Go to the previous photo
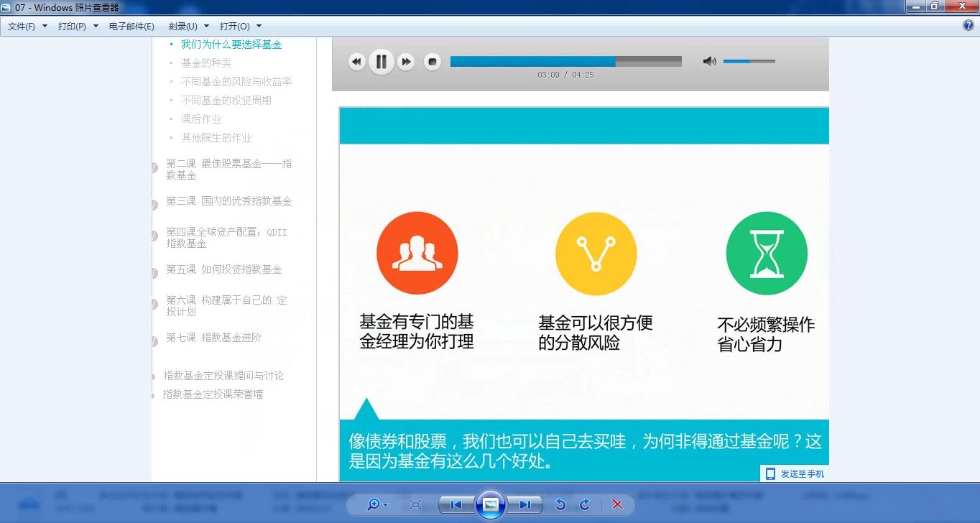This screenshot has height=523, width=980. [x=456, y=505]
